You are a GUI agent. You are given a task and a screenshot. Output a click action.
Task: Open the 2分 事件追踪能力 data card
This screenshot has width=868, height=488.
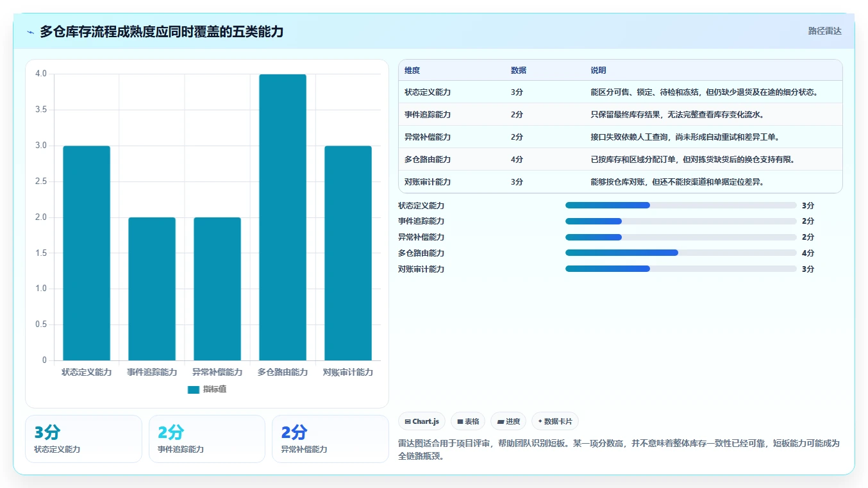207,439
